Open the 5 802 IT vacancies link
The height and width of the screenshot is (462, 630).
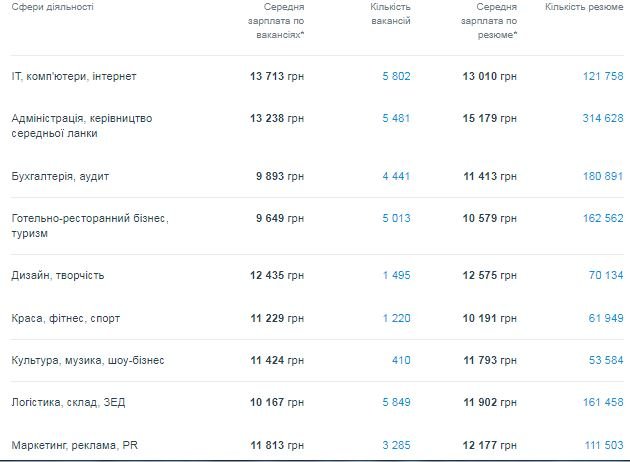(396, 76)
